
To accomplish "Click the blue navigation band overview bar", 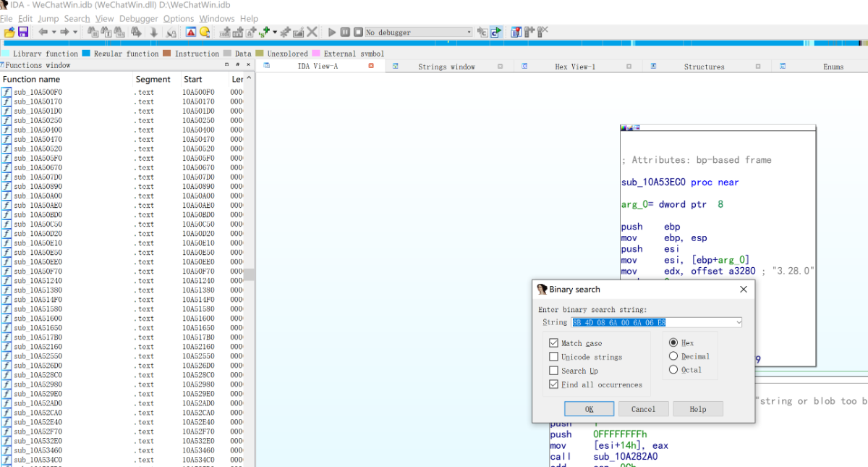I will 434,43.
